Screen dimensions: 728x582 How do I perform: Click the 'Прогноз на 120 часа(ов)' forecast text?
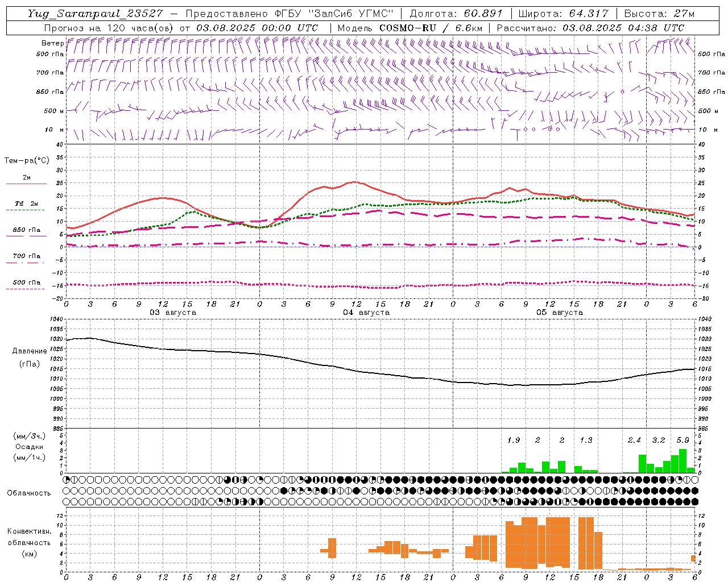point(109,27)
